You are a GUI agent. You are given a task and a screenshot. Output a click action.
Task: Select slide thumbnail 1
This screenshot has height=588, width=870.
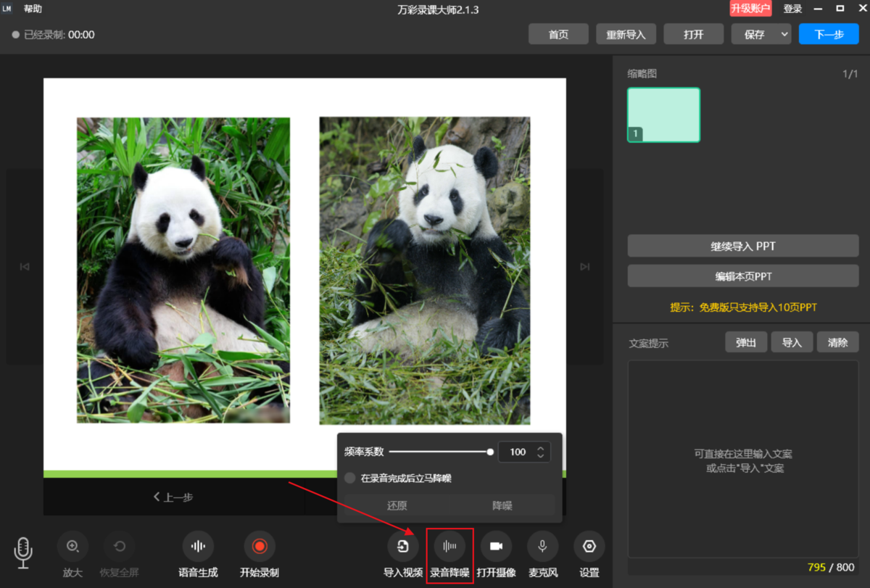coord(663,115)
